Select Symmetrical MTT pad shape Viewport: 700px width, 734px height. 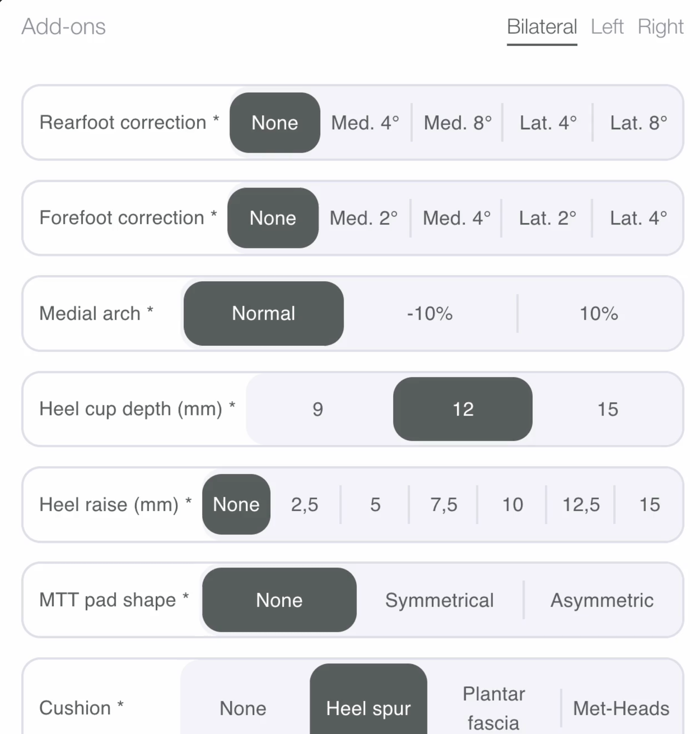439,600
